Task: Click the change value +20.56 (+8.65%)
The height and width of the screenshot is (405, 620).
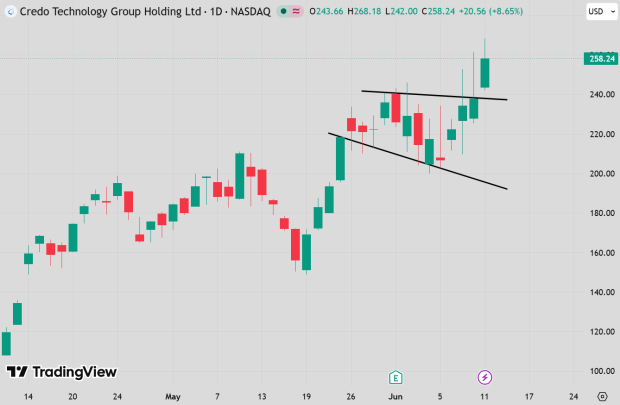Action: [491, 11]
